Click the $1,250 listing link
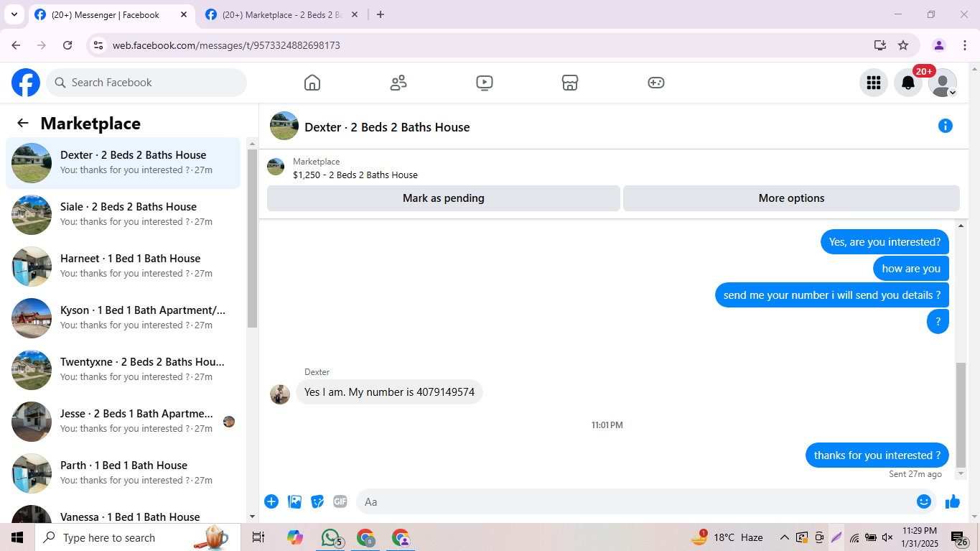This screenshot has height=551, width=980. coord(355,175)
